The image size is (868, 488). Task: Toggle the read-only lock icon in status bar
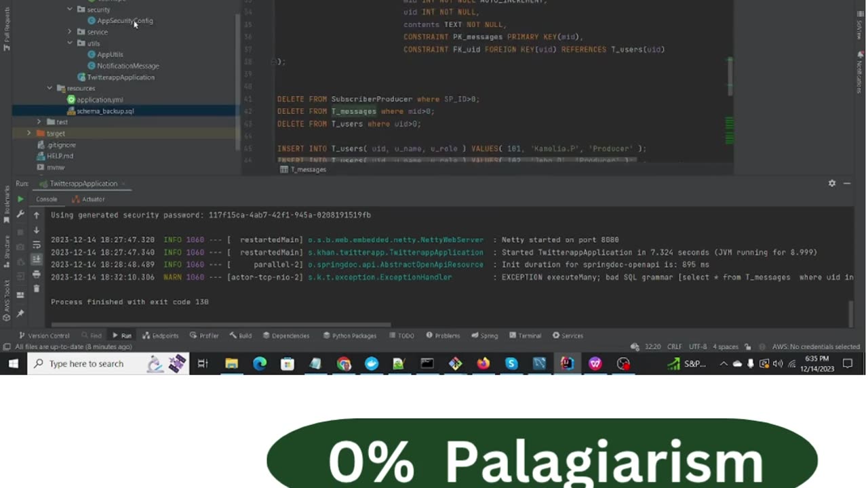(748, 346)
